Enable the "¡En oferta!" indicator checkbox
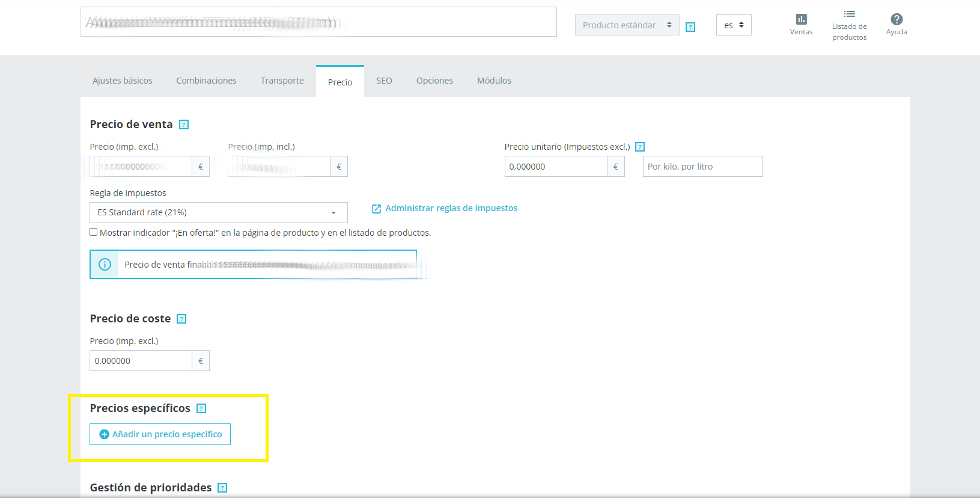The image size is (980, 498). [94, 232]
